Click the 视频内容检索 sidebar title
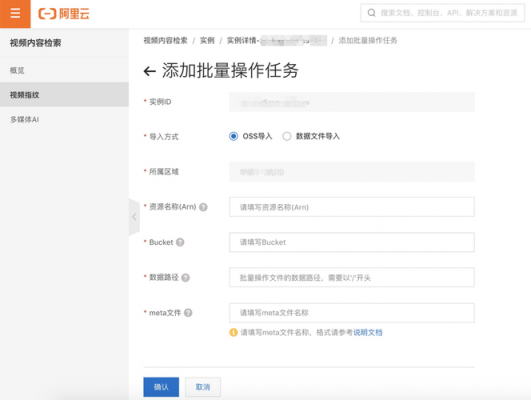 tap(36, 43)
